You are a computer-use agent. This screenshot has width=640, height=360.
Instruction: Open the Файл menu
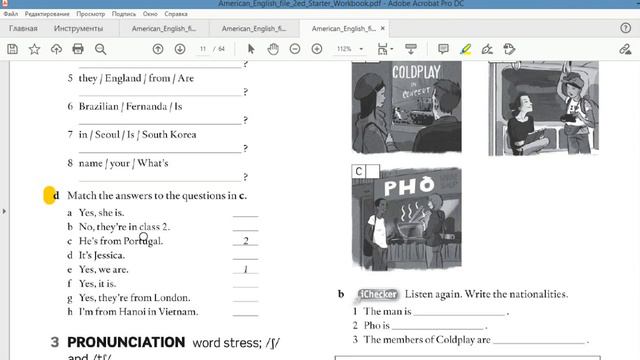click(11, 14)
